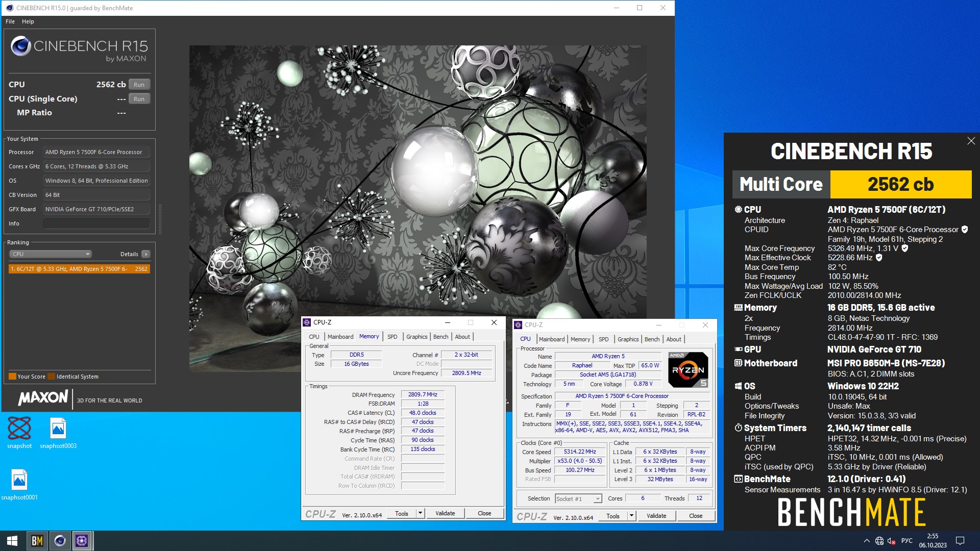Image resolution: width=980 pixels, height=551 pixels.
Task: Switch to CPU-Z in the taskbar
Action: click(x=82, y=541)
